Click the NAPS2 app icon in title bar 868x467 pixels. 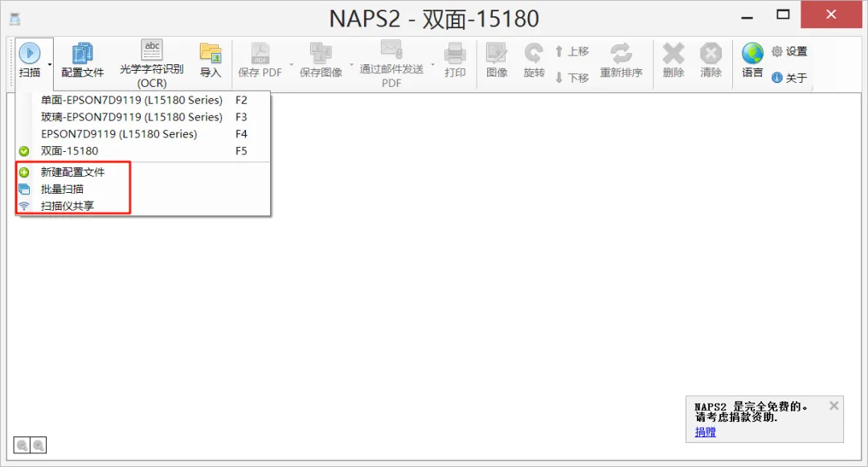(15, 19)
